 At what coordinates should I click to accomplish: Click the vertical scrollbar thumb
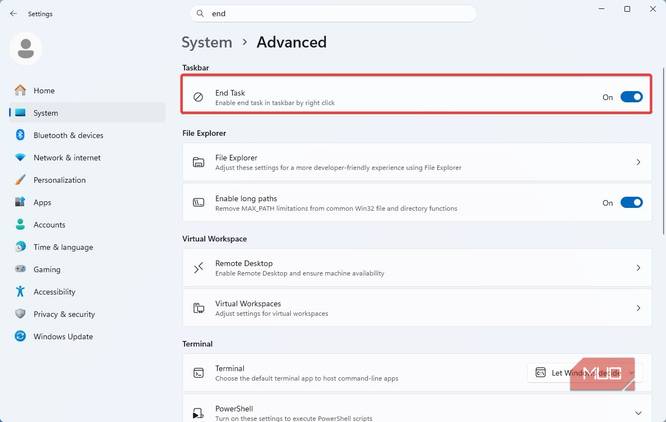click(663, 151)
